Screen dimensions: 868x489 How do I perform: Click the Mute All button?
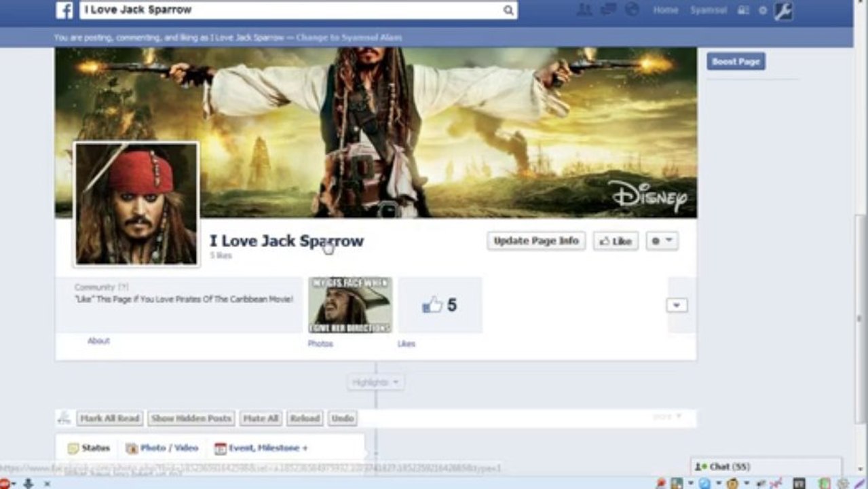[x=261, y=418]
